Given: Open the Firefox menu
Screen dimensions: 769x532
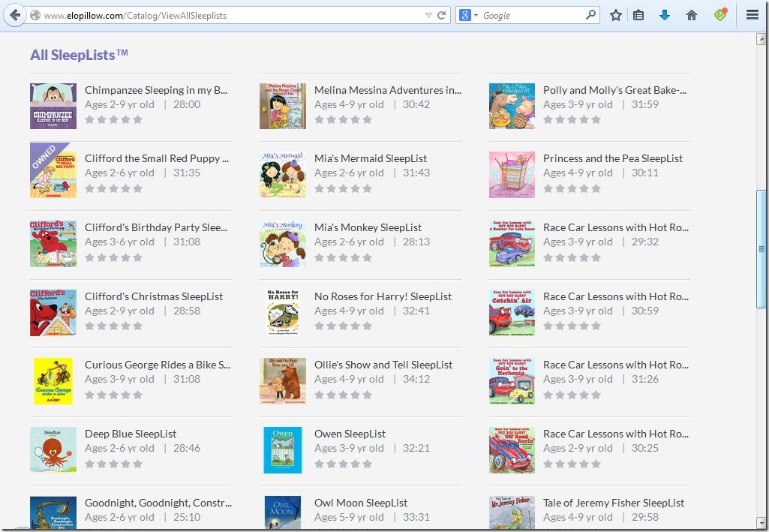Looking at the screenshot, I should (x=752, y=14).
